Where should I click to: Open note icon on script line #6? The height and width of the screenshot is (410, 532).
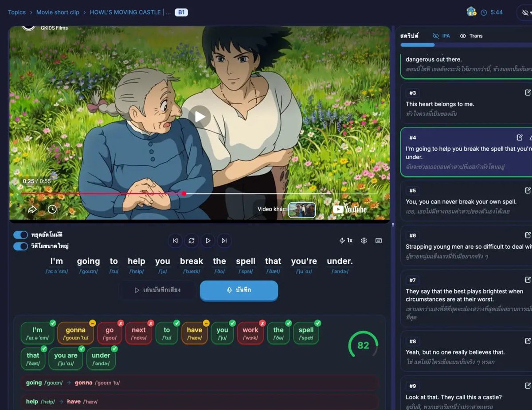click(528, 235)
